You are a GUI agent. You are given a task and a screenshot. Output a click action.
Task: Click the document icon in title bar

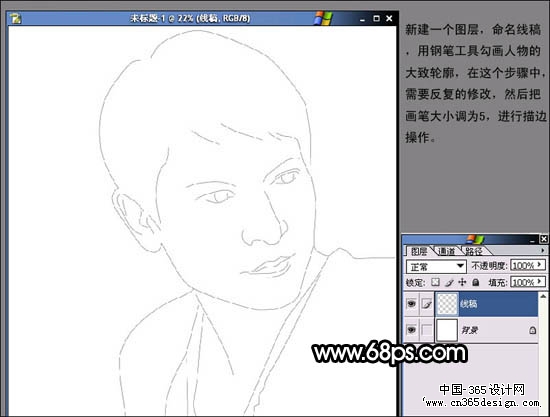[x=15, y=18]
